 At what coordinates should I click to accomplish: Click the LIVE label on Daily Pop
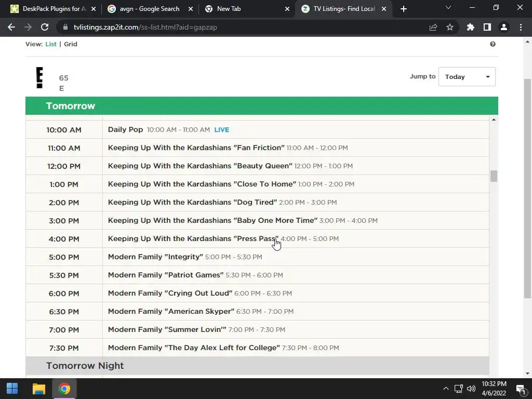(x=221, y=129)
